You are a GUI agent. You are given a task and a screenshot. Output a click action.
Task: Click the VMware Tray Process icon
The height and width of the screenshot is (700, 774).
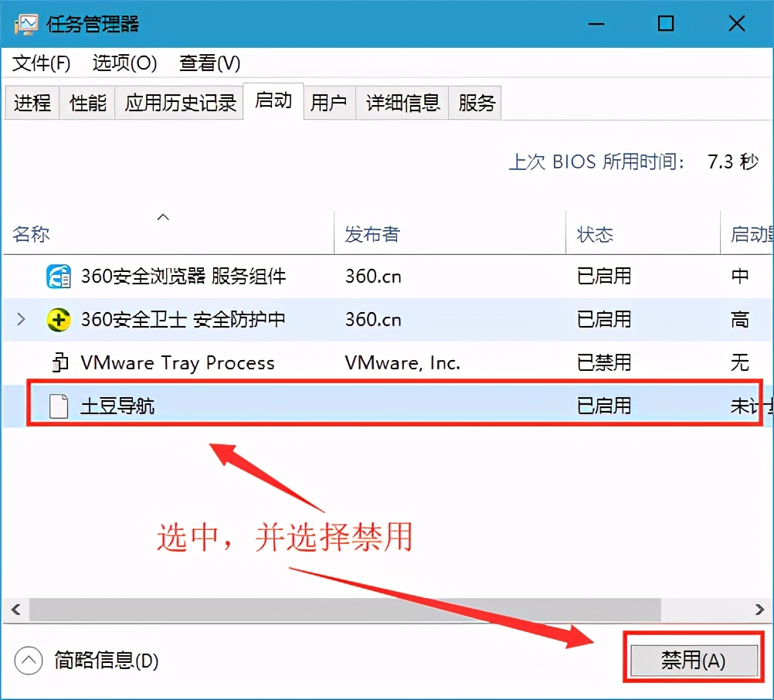click(x=59, y=363)
